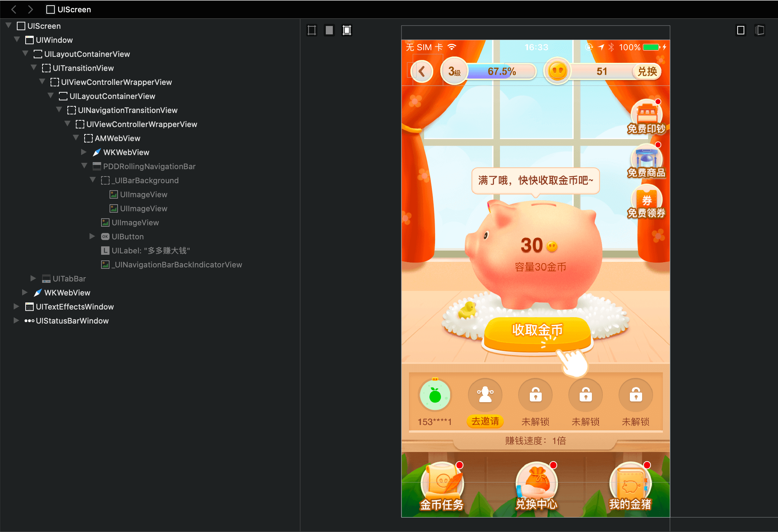
Task: Tap the back chevron in app preview
Action: (x=422, y=72)
